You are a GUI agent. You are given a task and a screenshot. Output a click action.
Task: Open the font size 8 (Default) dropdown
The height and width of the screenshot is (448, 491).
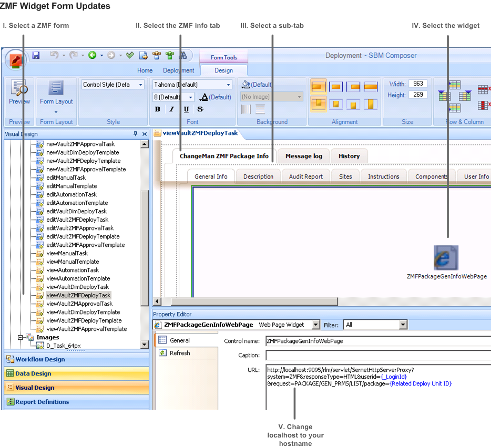pos(190,97)
